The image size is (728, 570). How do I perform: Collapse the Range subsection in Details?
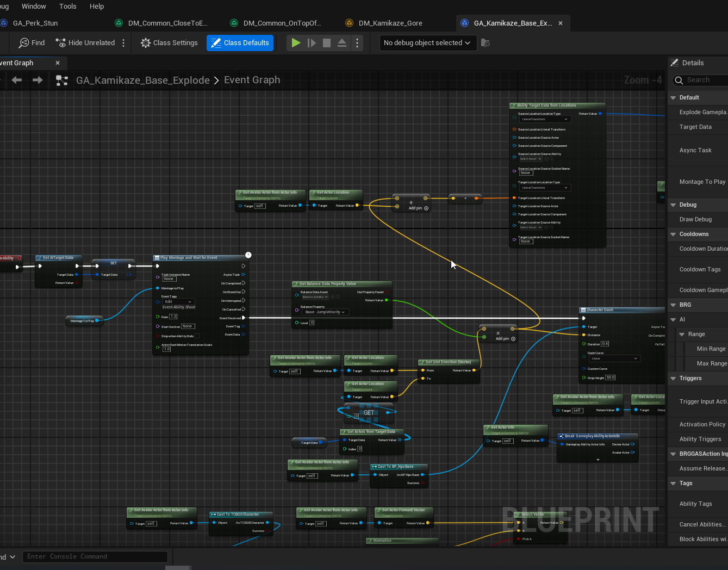point(682,334)
